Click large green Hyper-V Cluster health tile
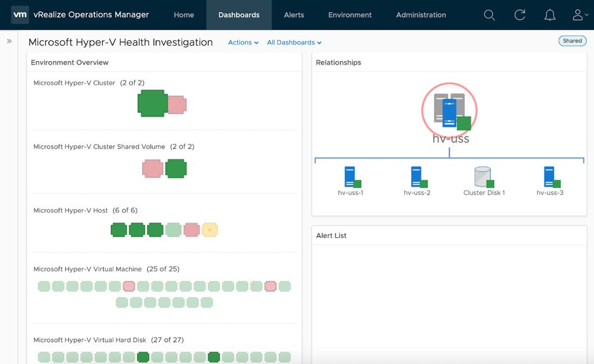The image size is (594, 364). pos(152,104)
